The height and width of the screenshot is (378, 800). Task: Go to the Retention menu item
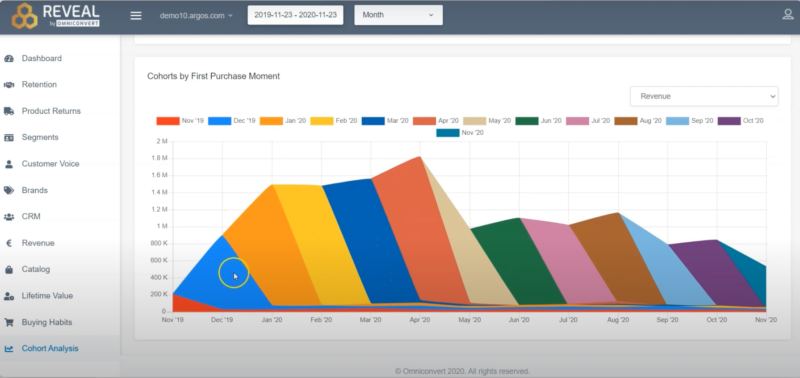[x=39, y=85]
